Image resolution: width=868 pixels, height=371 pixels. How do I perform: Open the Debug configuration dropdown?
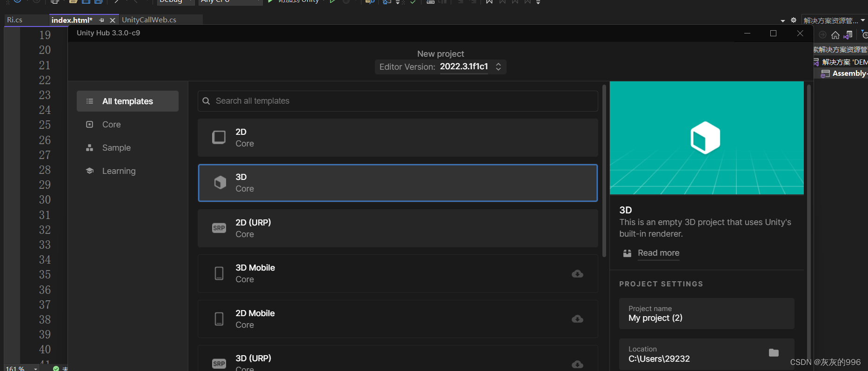(x=175, y=2)
